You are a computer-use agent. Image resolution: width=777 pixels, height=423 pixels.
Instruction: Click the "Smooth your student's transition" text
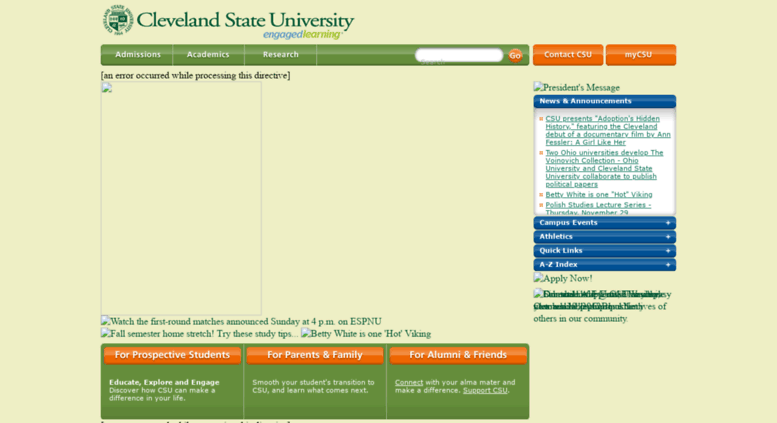click(313, 386)
